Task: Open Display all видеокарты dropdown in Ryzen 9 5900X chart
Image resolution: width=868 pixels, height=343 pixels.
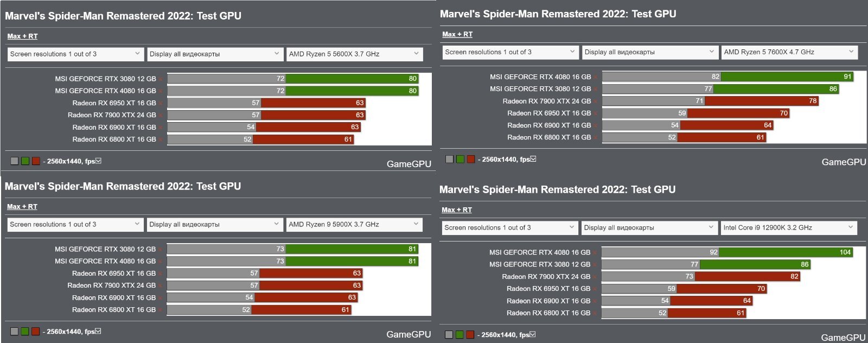Action: click(215, 225)
